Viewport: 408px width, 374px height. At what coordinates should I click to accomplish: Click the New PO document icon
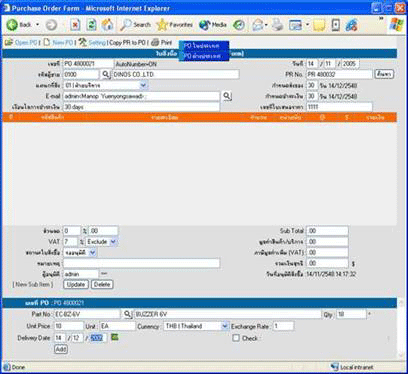[x=47, y=43]
